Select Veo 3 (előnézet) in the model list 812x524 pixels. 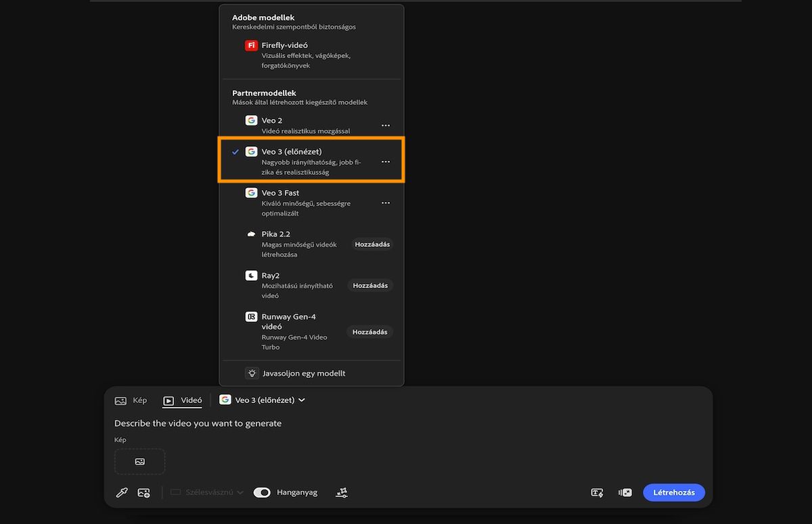click(311, 162)
